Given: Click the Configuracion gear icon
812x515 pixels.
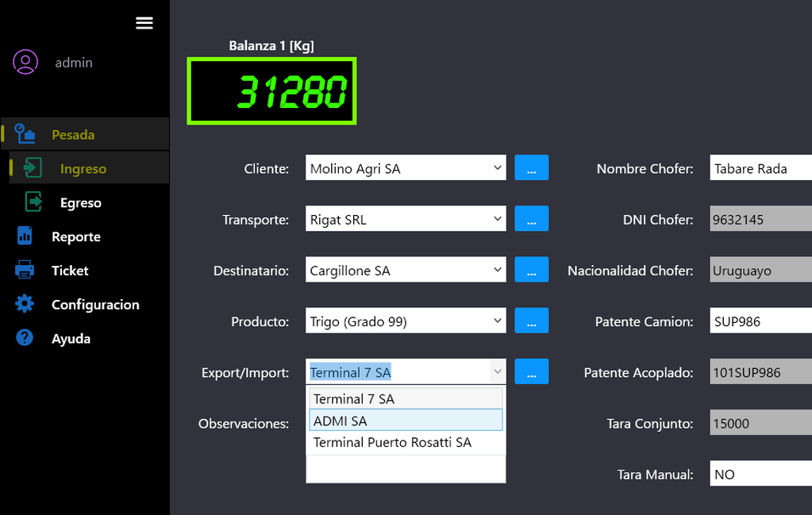Looking at the screenshot, I should click(x=25, y=304).
